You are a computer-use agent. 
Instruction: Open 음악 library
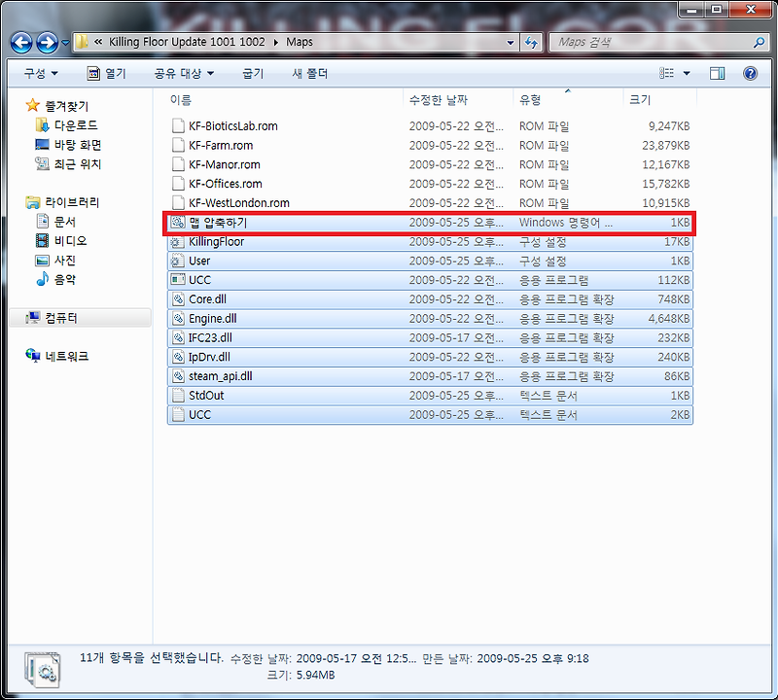tap(65, 279)
